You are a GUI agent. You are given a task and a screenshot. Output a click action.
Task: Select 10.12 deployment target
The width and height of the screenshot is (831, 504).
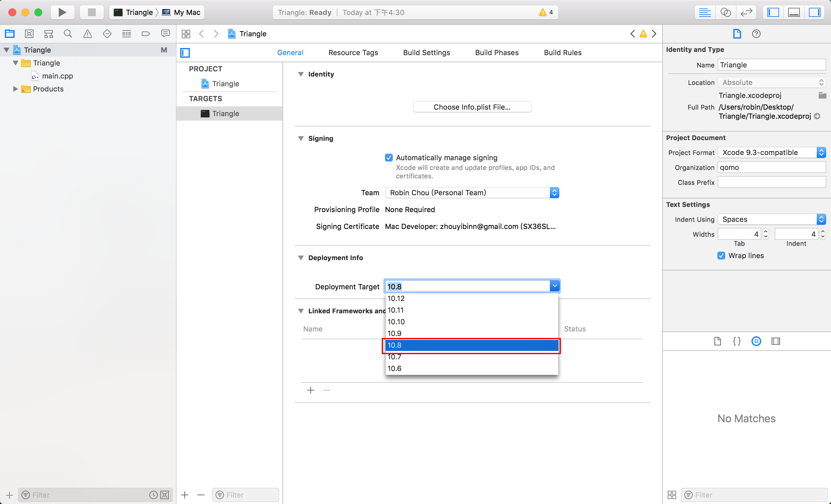472,298
